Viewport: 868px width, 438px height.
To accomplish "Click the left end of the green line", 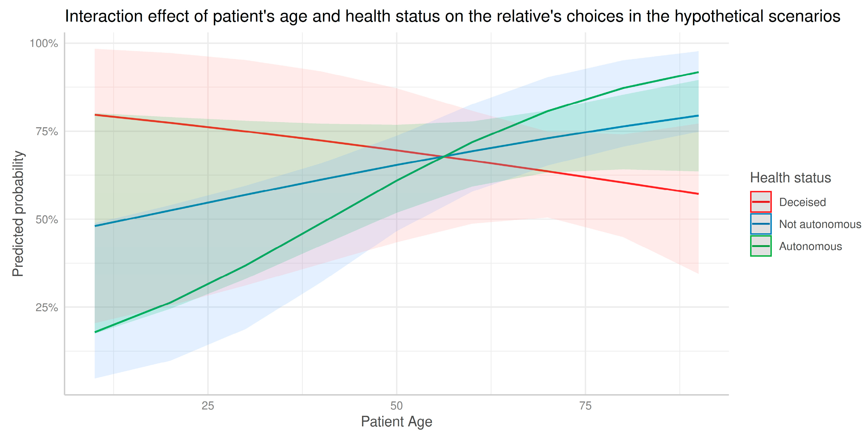I will 95,332.
